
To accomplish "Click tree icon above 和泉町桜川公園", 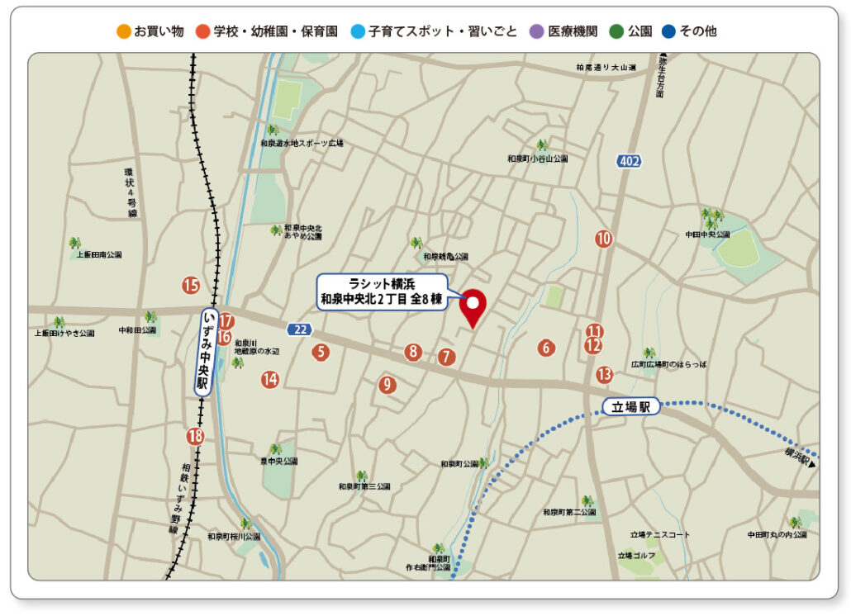I will pos(246,524).
